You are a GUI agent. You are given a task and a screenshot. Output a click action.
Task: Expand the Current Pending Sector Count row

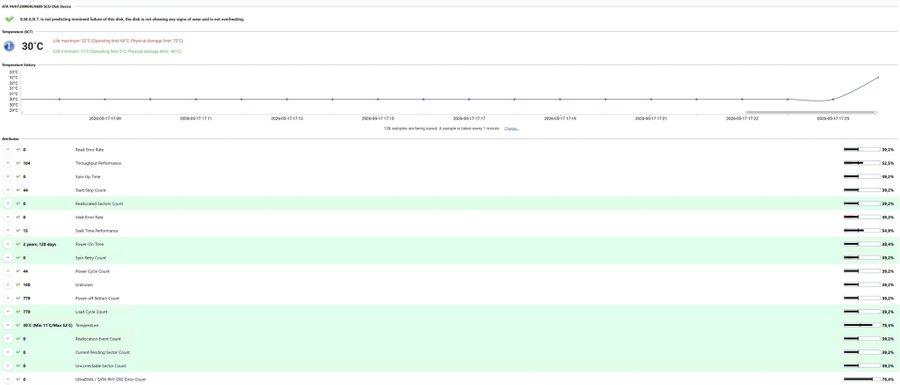click(7, 352)
